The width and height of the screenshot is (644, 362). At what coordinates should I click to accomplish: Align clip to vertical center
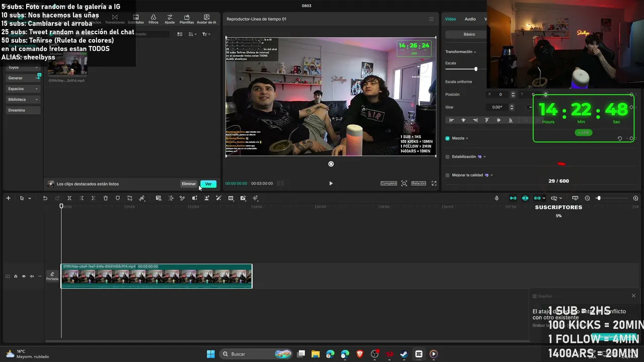[x=499, y=120]
